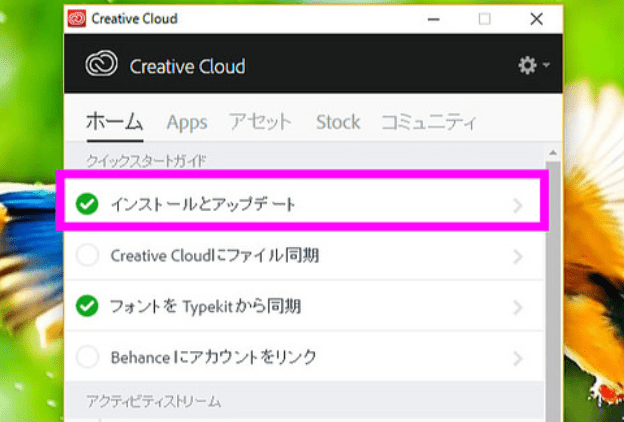Click the green checkmark beside フォントを Typekit から同期
Viewport: 624px width, 422px height.
pos(88,306)
